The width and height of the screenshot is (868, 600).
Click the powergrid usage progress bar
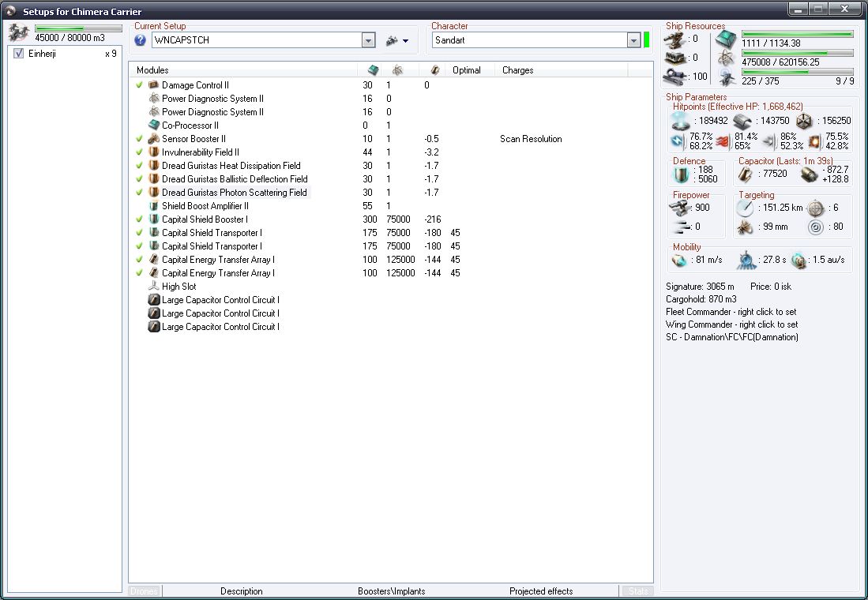point(797,53)
